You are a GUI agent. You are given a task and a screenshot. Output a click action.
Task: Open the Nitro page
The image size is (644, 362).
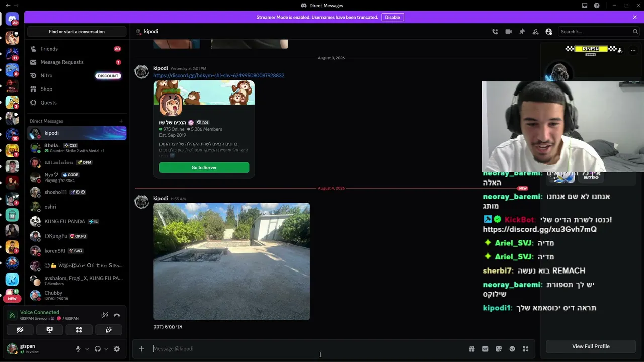coord(76,75)
